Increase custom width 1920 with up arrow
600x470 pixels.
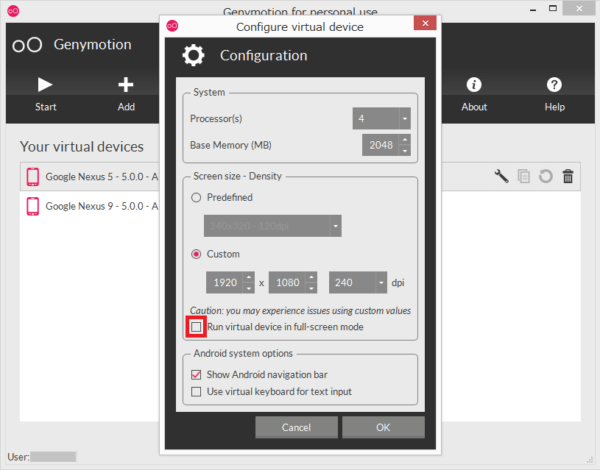tap(249, 277)
